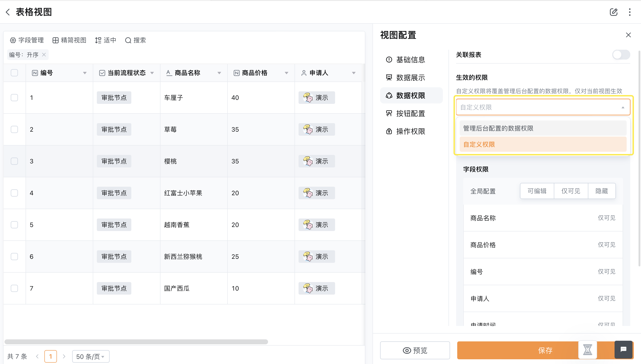This screenshot has width=641, height=364.
Task: Click the 审批节点 tag in row 1
Action: click(x=114, y=98)
